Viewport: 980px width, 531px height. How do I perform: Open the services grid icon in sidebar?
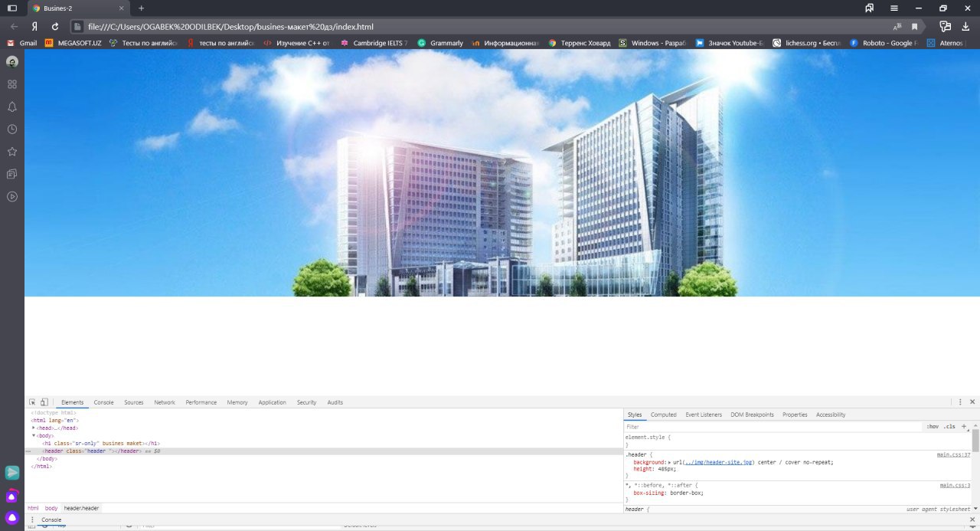(x=12, y=84)
